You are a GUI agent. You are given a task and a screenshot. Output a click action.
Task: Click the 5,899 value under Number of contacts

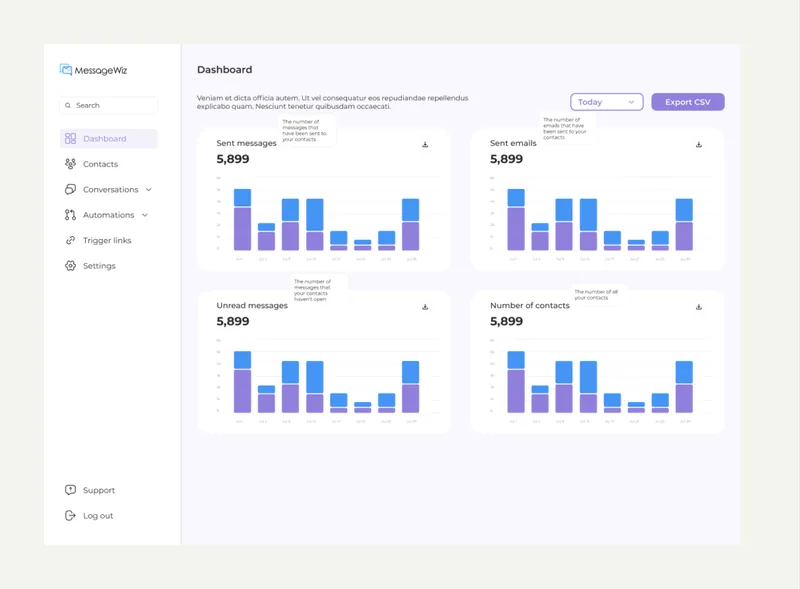pos(506,322)
